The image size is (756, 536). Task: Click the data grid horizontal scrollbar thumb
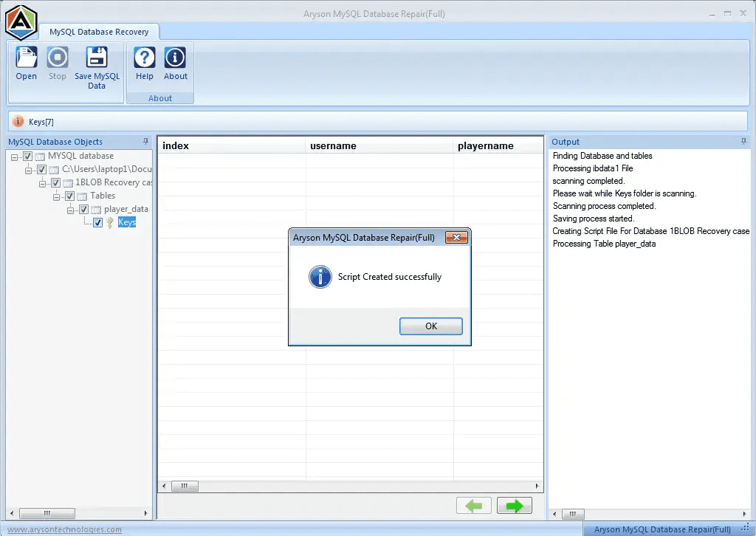[185, 486]
